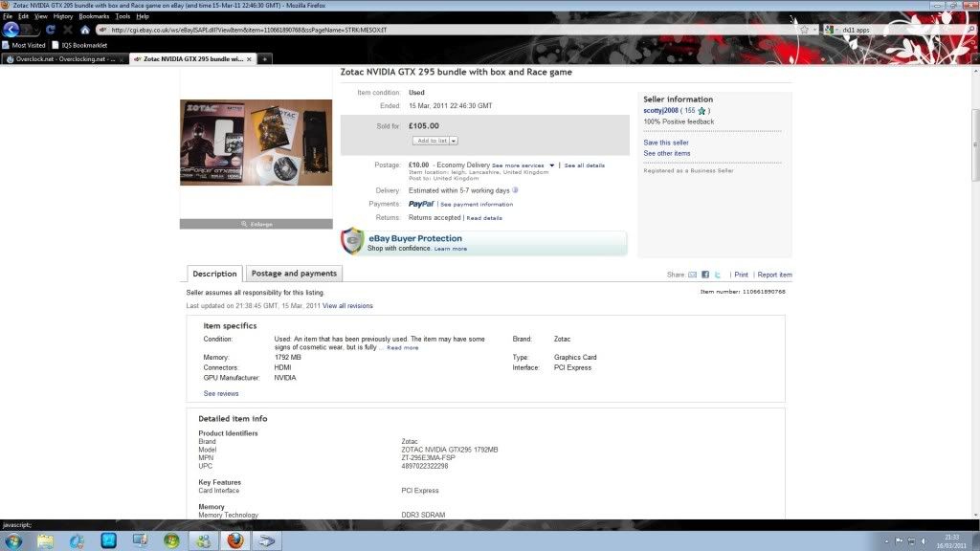Viewport: 980px width, 551px height.
Task: Click the delivery estimate info icon
Action: click(515, 190)
